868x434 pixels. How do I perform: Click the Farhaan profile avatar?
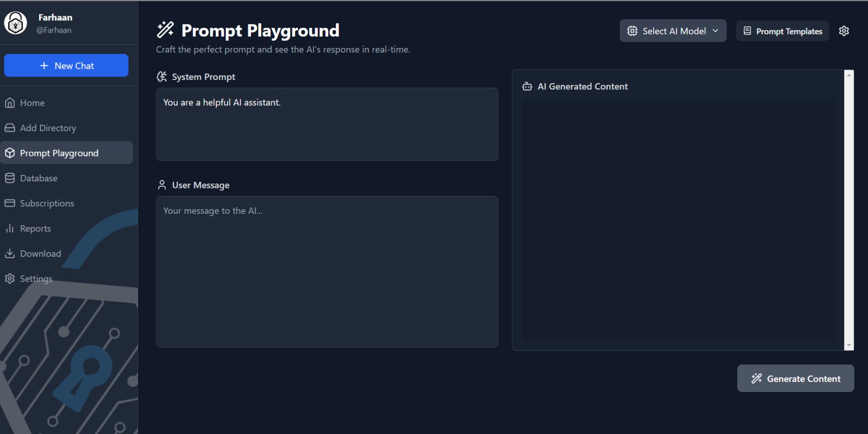tap(16, 23)
